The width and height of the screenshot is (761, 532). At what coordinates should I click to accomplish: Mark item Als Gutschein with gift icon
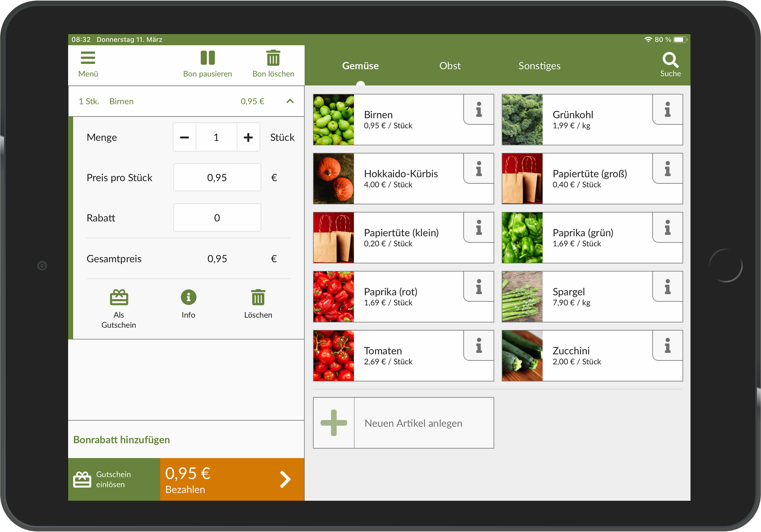pyautogui.click(x=119, y=309)
